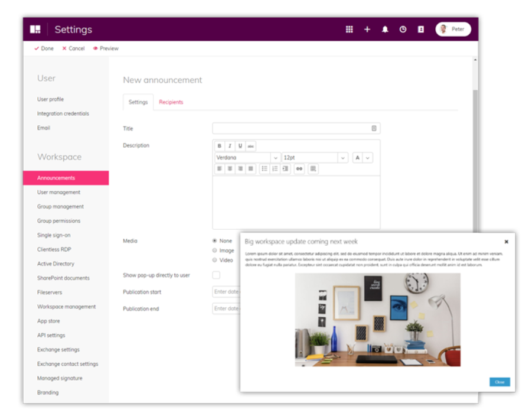Screen dimensions: 532x413
Task: Open Exchange contact settings
Action: 67,364
